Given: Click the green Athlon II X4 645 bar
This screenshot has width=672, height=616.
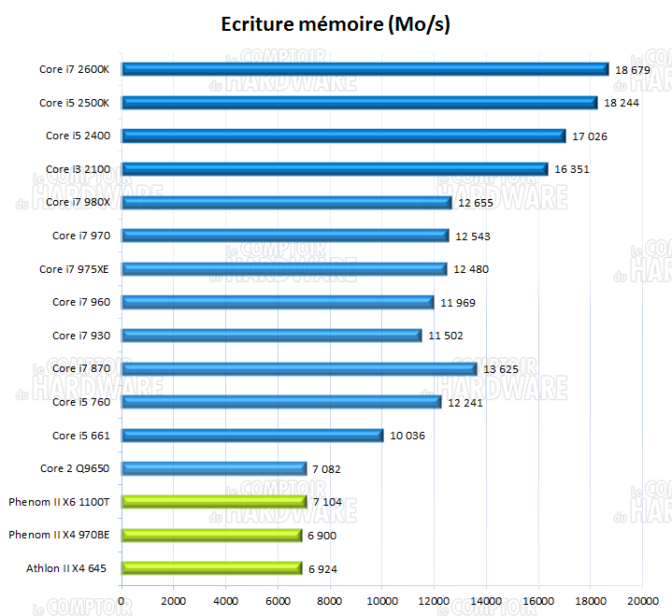Looking at the screenshot, I should click(212, 568).
